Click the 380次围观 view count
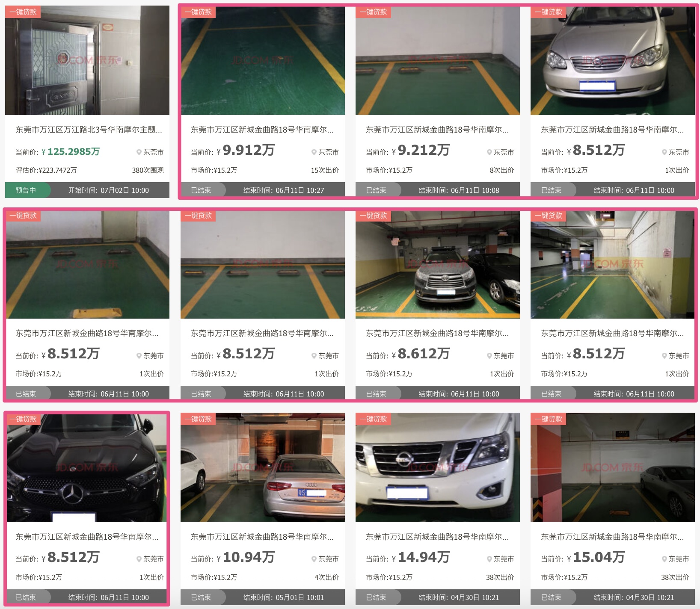 click(148, 170)
